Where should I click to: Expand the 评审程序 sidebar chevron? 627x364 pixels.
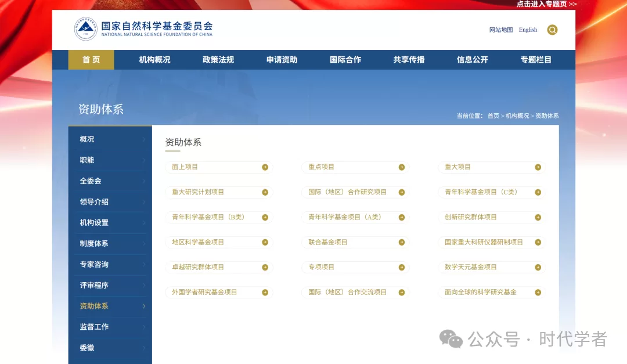144,286
